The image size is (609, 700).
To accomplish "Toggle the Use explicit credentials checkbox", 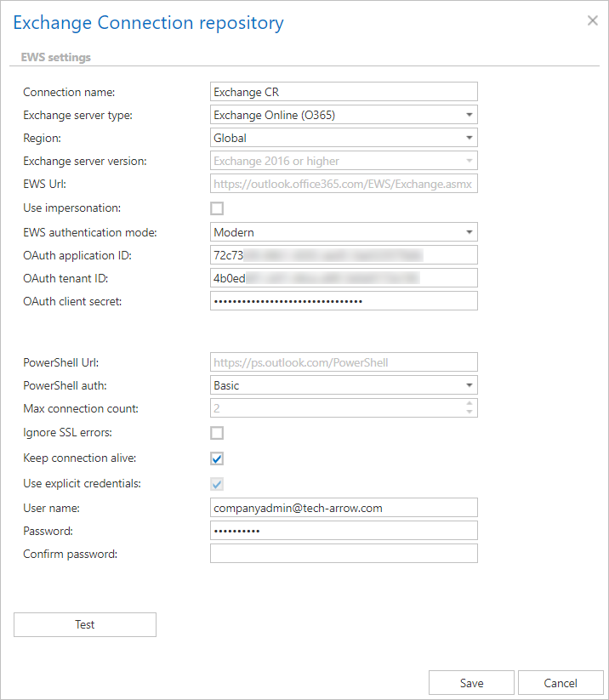I will (x=217, y=484).
